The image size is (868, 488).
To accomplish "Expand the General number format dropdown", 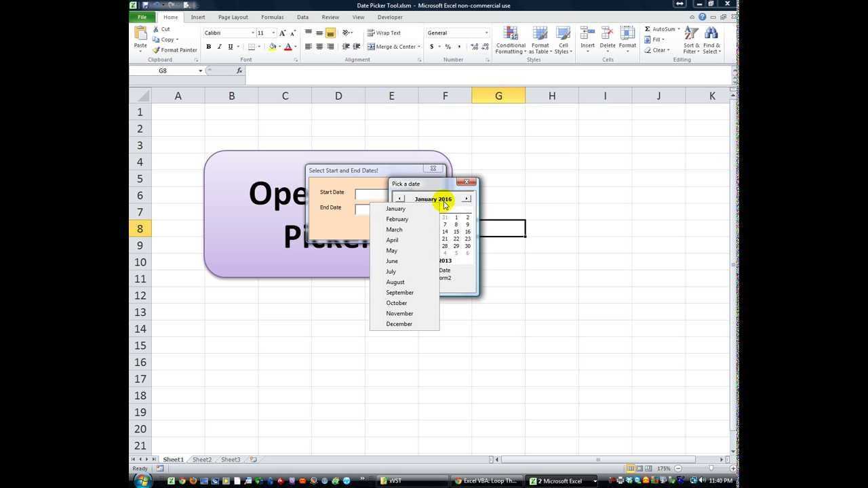I will tap(486, 33).
